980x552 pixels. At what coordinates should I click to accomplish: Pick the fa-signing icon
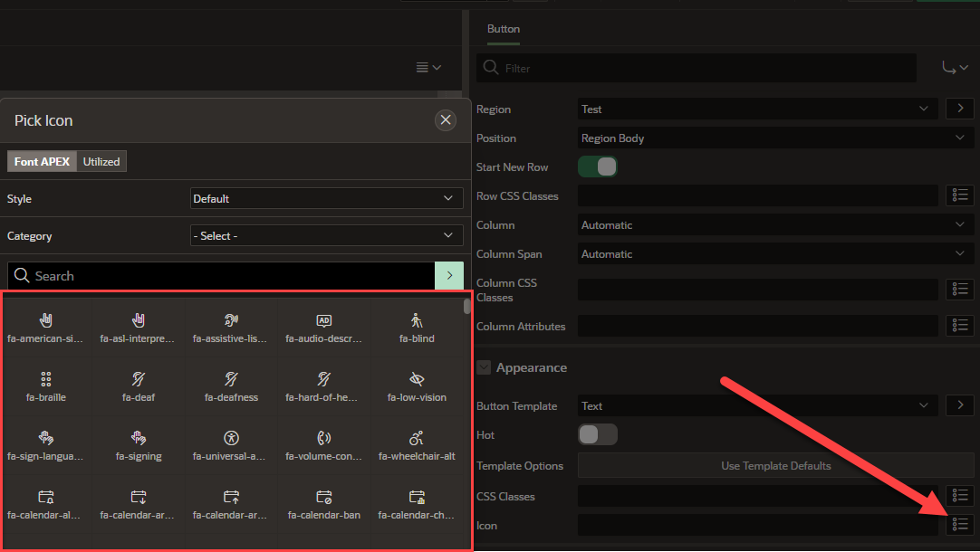coord(139,445)
